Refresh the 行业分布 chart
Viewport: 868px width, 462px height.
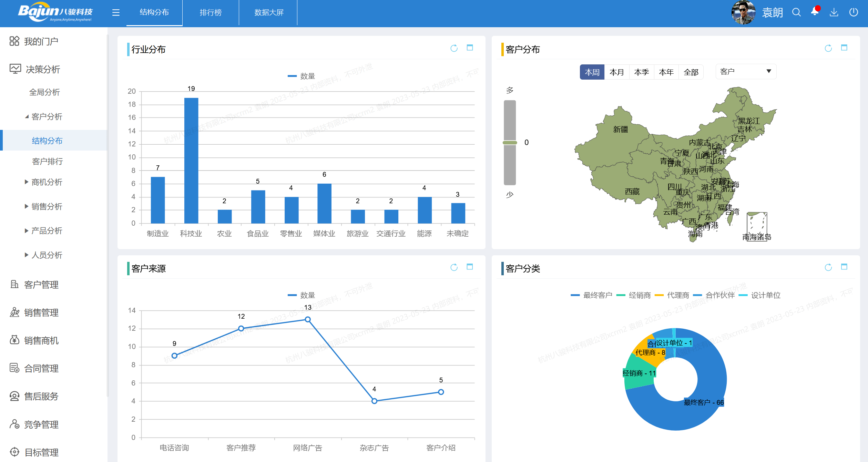[x=454, y=48]
